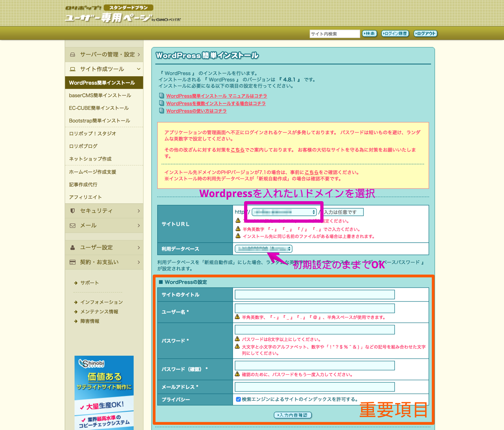The image size is (504, 430).
Task: Click the 入力内容確認 button
Action: (293, 415)
